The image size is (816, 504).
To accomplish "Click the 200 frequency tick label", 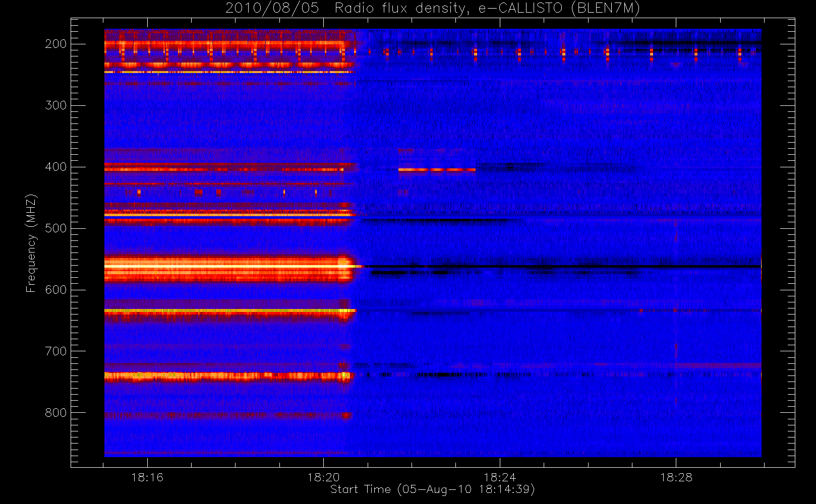I will 56,44.
